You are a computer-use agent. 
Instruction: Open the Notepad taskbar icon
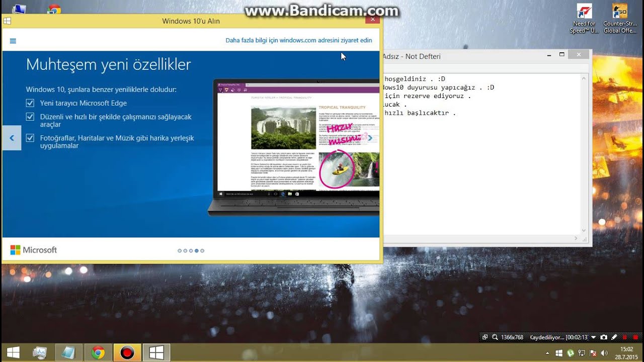[69, 353]
